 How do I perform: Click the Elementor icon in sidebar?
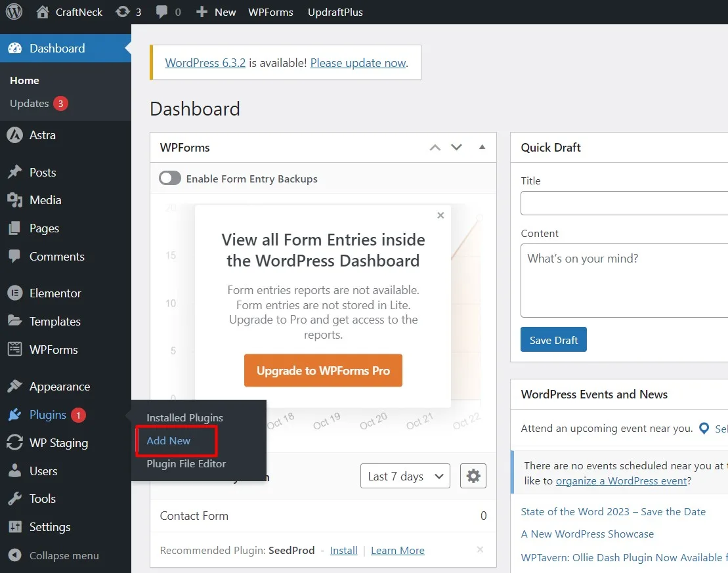coord(15,293)
